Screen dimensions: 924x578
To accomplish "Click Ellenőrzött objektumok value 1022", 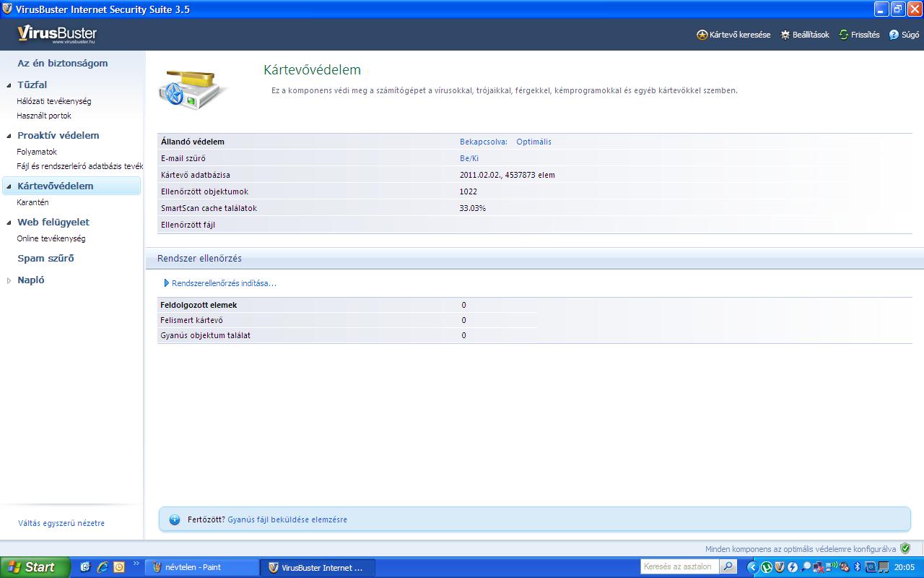I will (x=468, y=191).
